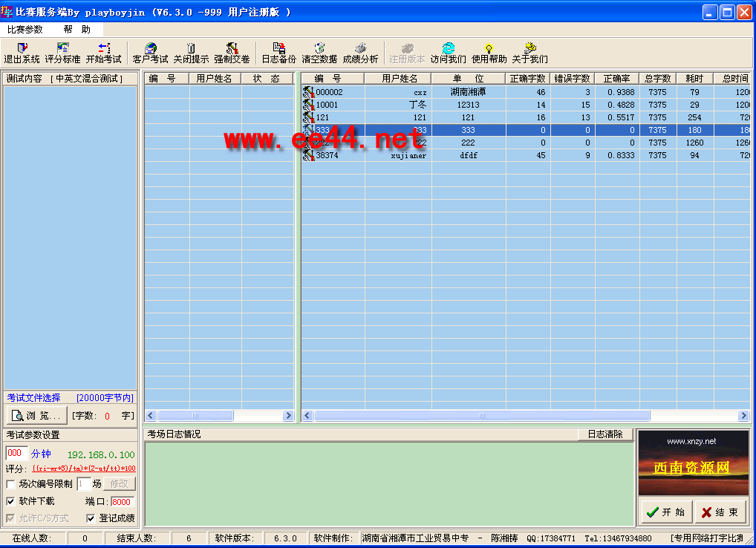The height and width of the screenshot is (548, 756).
Task: Open 成绩分析 from the toolbar
Action: point(360,53)
